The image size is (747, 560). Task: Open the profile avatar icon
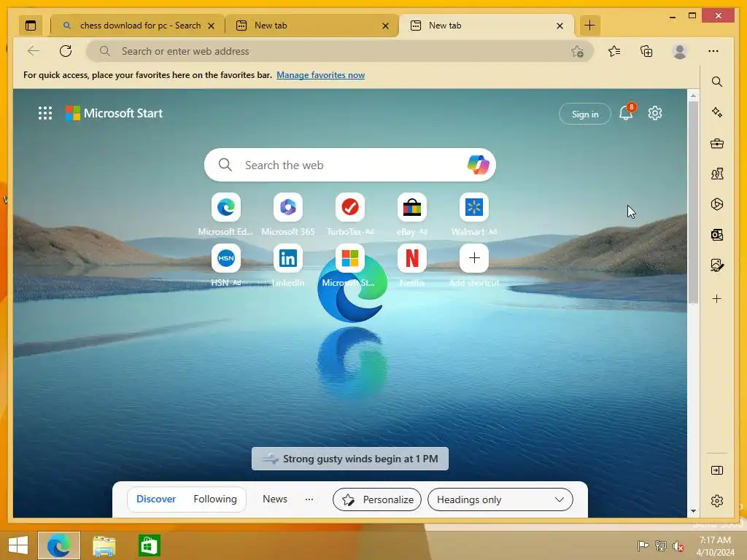[679, 51]
